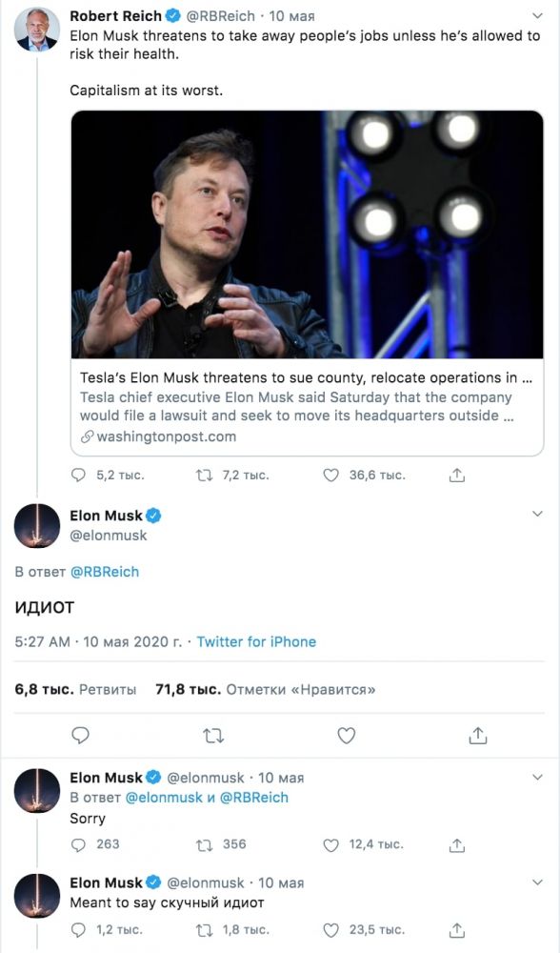Like the main 'ИДИОТ' tweet
The image size is (560, 953).
(x=347, y=736)
